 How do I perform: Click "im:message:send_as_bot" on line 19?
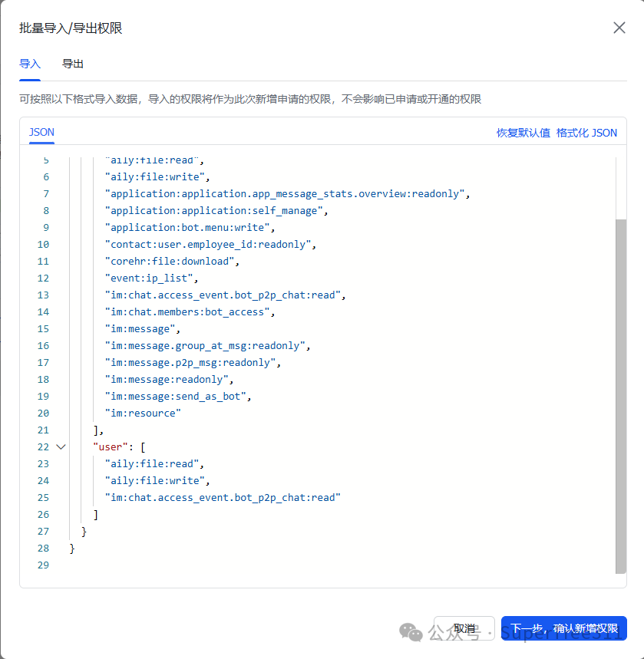coord(176,397)
